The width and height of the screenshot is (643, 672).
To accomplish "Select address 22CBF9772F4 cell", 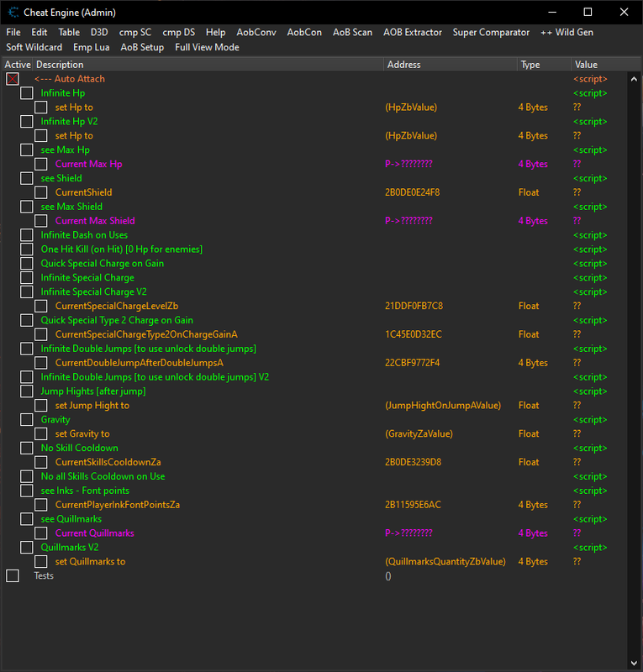I will pos(412,363).
